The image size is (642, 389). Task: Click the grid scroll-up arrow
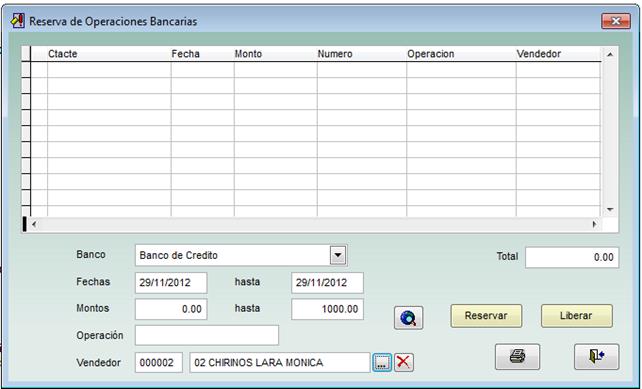(x=610, y=54)
